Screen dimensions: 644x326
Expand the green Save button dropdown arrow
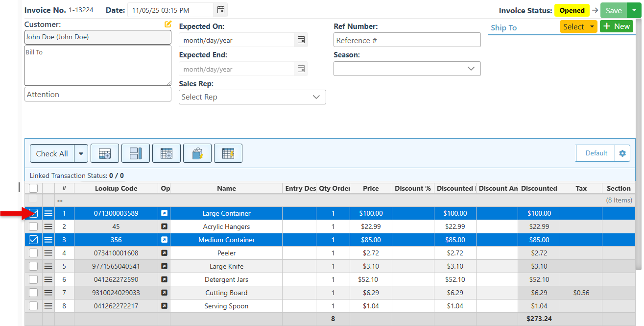tap(634, 10)
